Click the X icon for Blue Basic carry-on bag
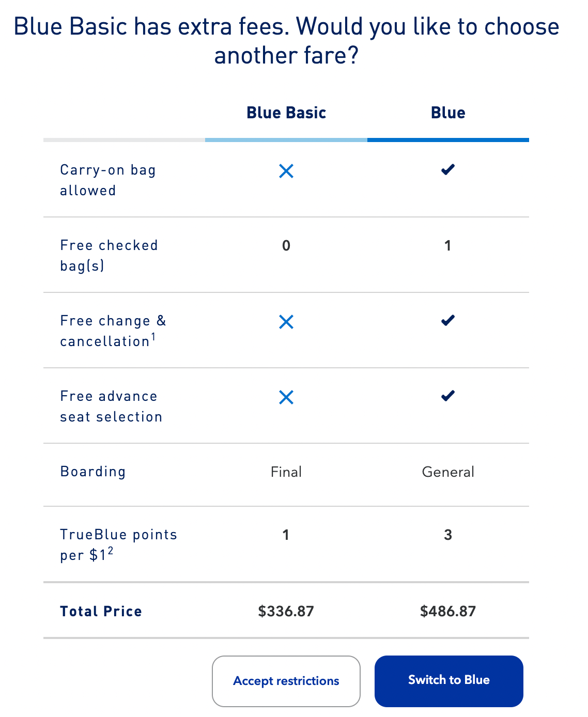588x717 pixels. (x=286, y=171)
